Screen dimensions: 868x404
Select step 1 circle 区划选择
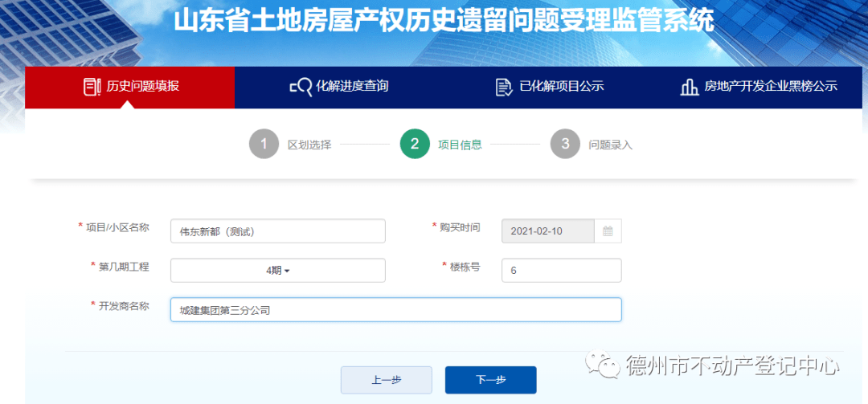[264, 145]
